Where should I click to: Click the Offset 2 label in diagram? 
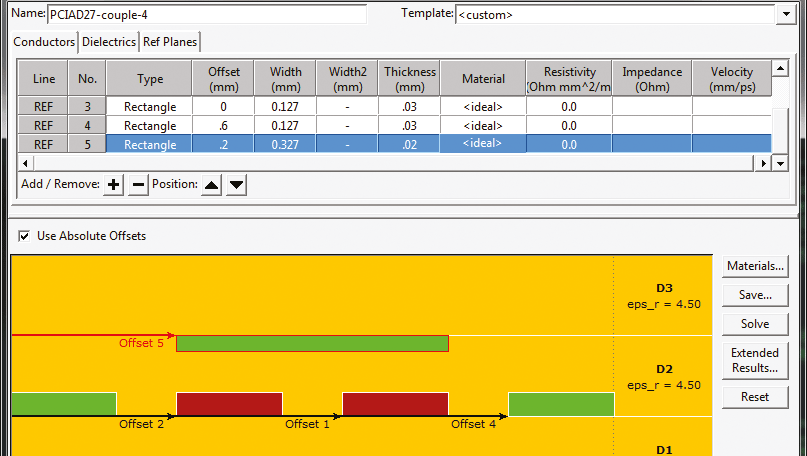(x=142, y=424)
